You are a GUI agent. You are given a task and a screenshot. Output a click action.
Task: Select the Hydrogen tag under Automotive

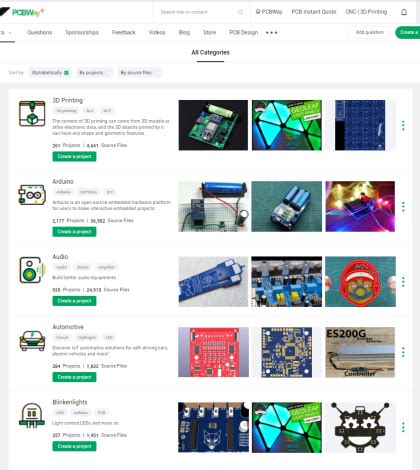pos(87,337)
